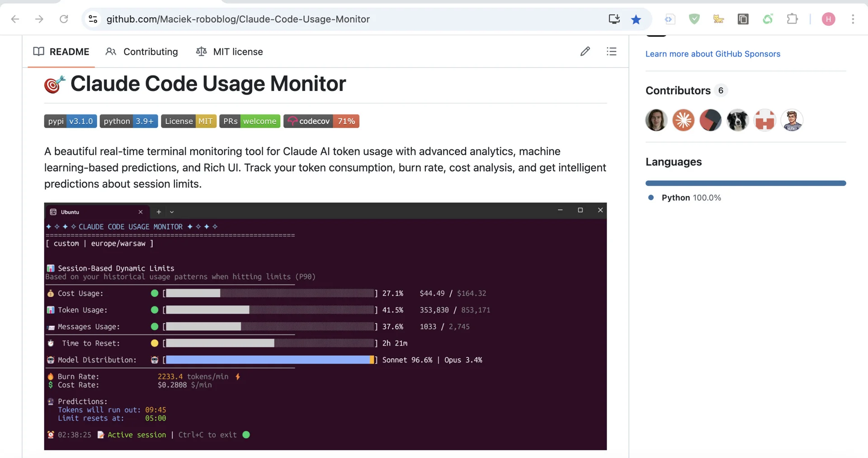
Task: Open the MIT license tab
Action: tap(229, 52)
